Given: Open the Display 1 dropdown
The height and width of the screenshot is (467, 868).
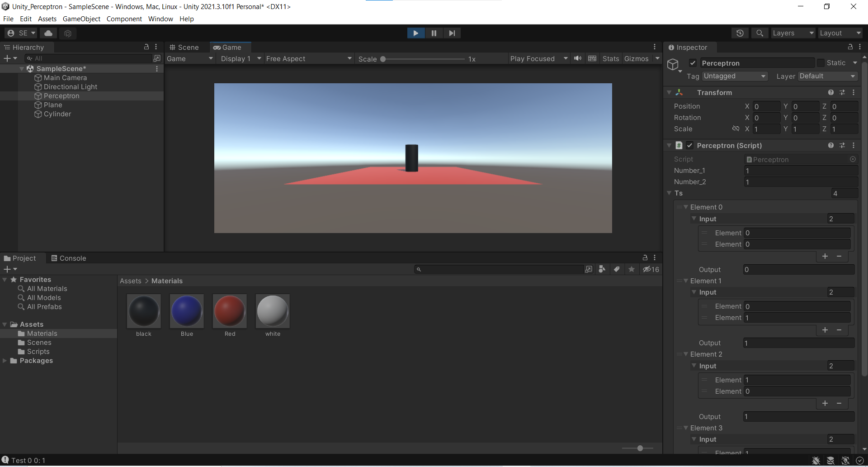Looking at the screenshot, I should [241, 59].
